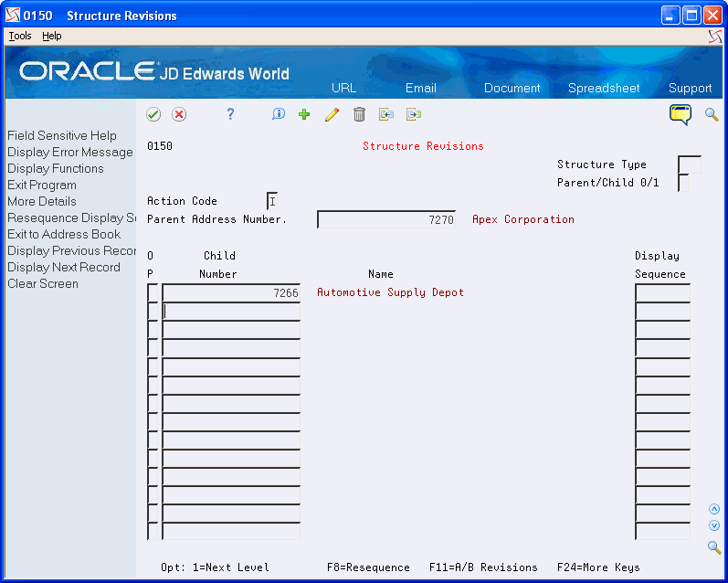Click Display Previous Record link
Viewport: 728px width, 583px height.
(71, 251)
